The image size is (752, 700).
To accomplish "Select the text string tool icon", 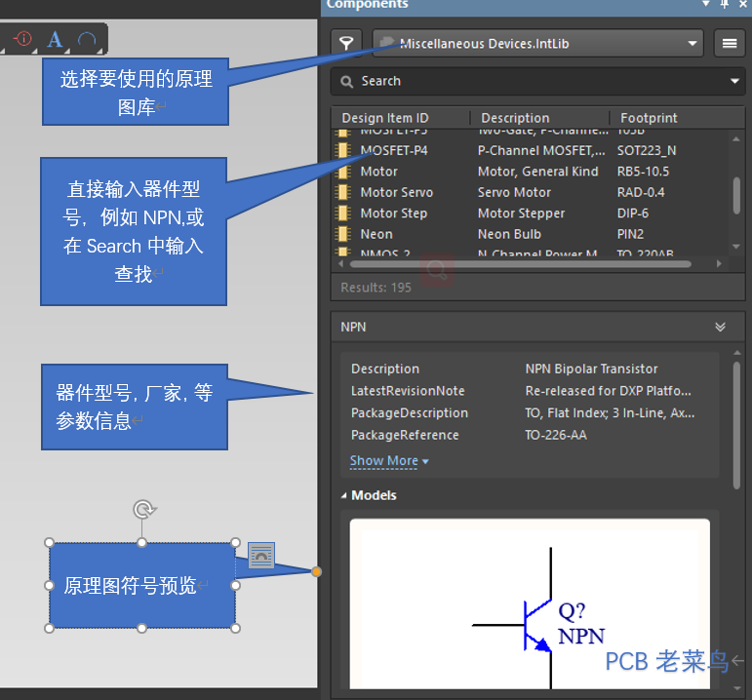I will [56, 40].
